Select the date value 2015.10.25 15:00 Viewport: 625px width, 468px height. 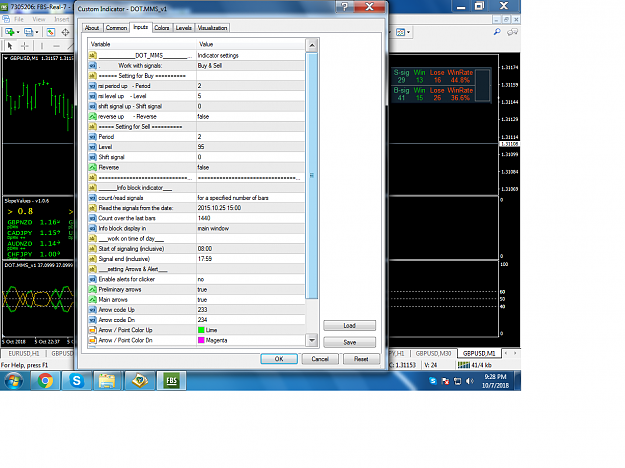251,208
